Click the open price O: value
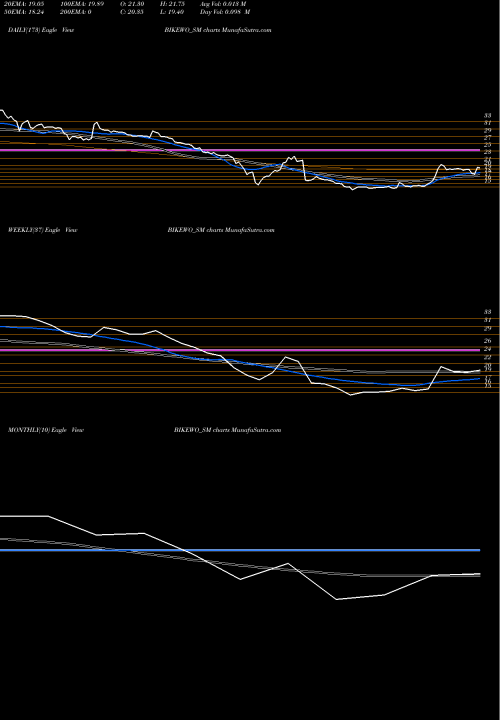The width and height of the screenshot is (500, 720). click(133, 4)
